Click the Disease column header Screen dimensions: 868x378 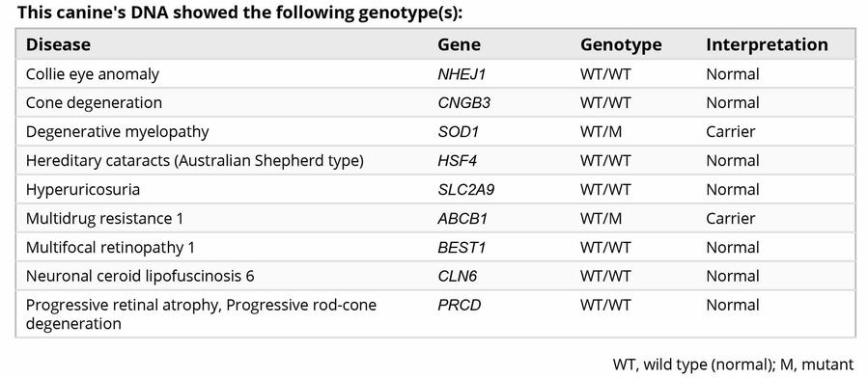tap(58, 44)
